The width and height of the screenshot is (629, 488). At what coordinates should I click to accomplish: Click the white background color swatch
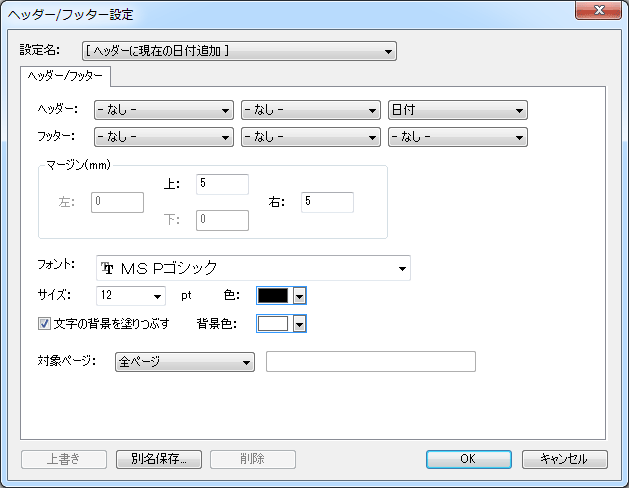tap(273, 323)
